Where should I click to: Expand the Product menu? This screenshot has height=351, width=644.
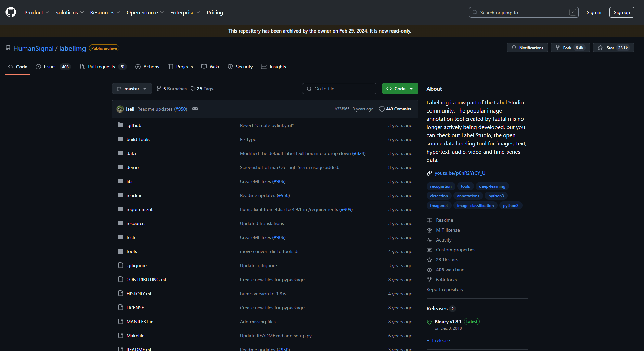coord(37,12)
